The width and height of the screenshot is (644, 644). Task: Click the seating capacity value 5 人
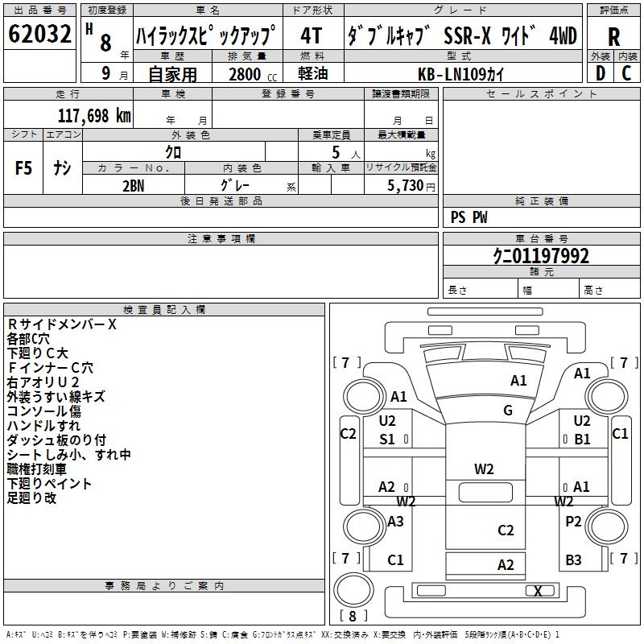[x=346, y=152]
